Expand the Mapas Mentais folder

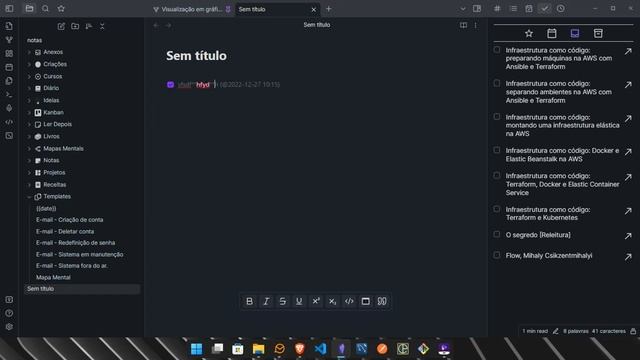pyautogui.click(x=29, y=149)
